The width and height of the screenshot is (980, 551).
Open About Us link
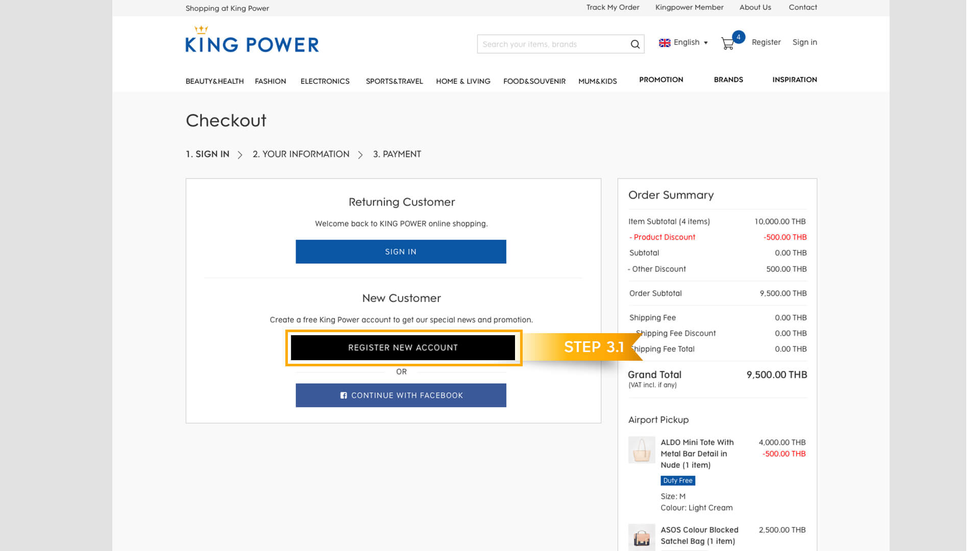[755, 7]
